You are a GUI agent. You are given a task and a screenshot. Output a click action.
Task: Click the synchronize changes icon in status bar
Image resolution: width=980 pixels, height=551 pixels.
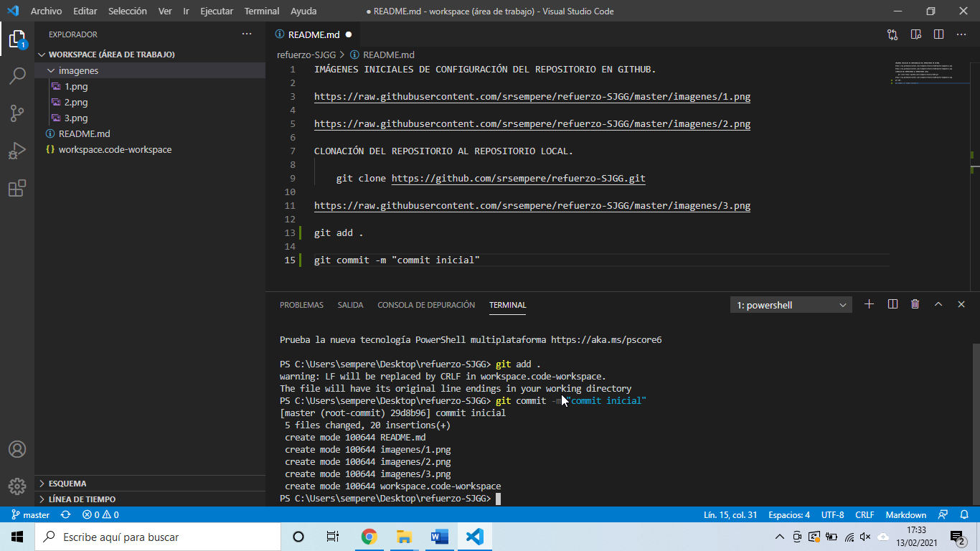tap(66, 514)
